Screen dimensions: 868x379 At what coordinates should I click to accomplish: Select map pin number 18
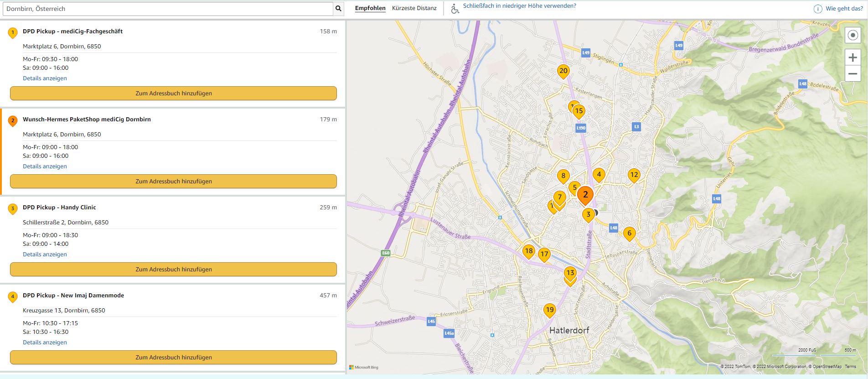(x=528, y=251)
